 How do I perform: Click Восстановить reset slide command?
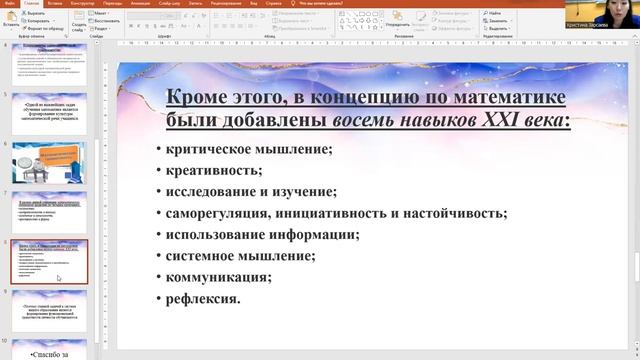104,21
